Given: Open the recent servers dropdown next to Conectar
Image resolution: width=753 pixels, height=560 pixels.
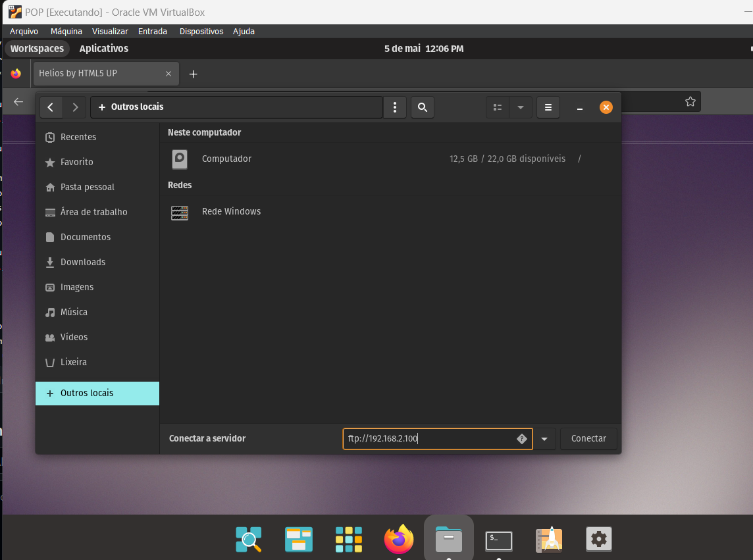Looking at the screenshot, I should click(x=544, y=438).
